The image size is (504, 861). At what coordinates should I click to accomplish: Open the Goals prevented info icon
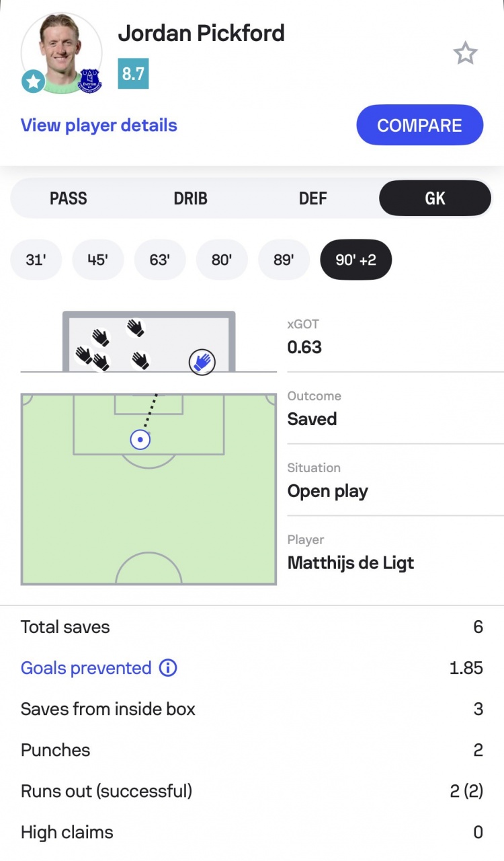(168, 668)
